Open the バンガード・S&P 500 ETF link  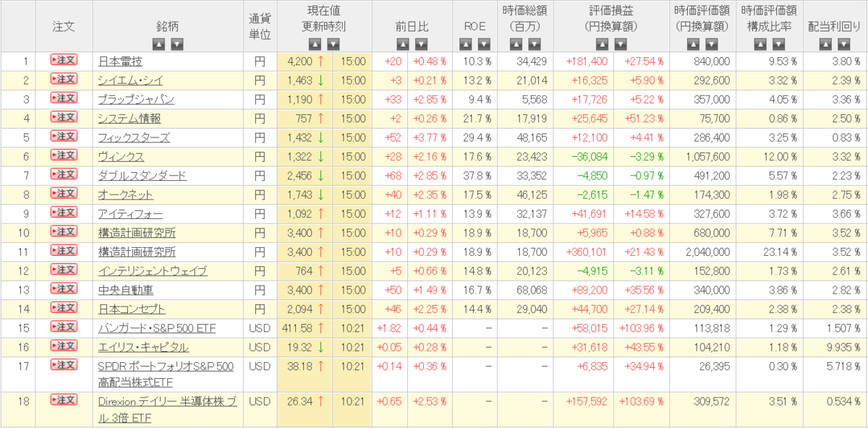tap(157, 328)
